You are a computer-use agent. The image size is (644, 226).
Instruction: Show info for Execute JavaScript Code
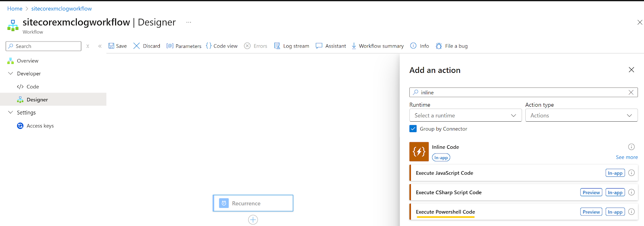tap(632, 173)
